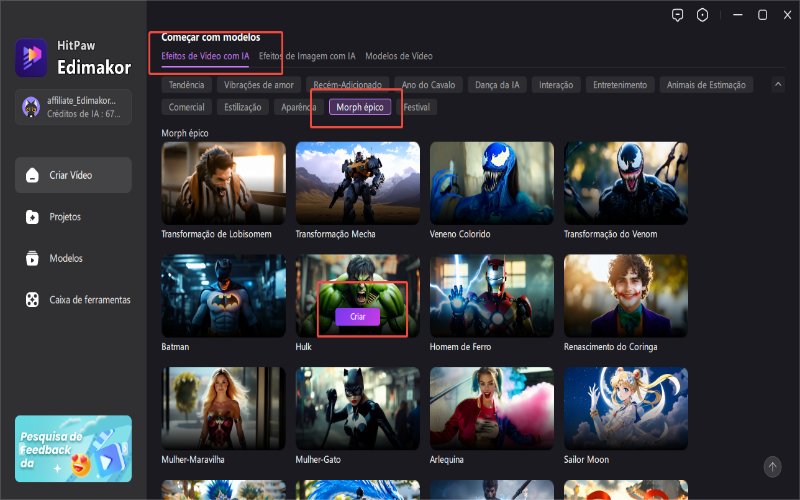
Task: Click the Créditos de IA text
Action: pos(84,114)
